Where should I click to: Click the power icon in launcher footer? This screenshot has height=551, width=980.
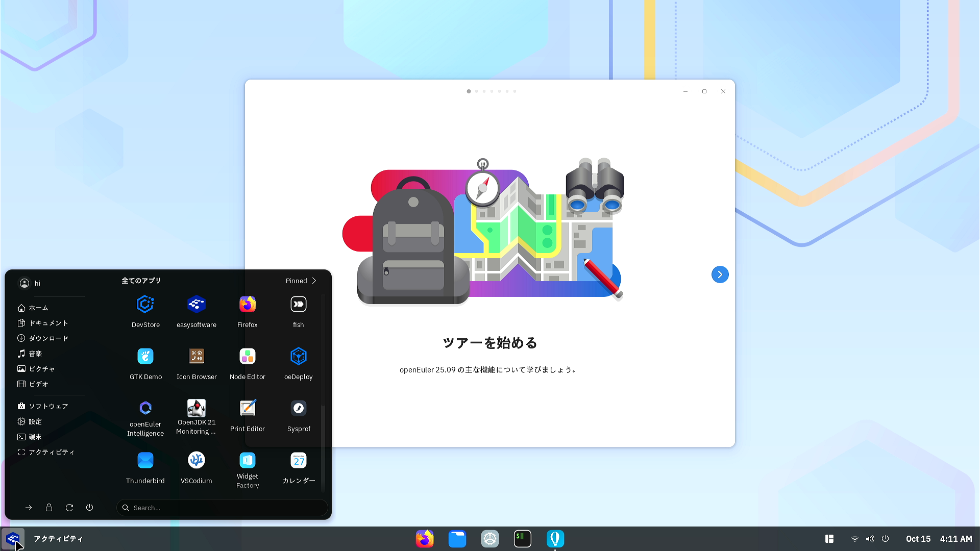point(89,508)
